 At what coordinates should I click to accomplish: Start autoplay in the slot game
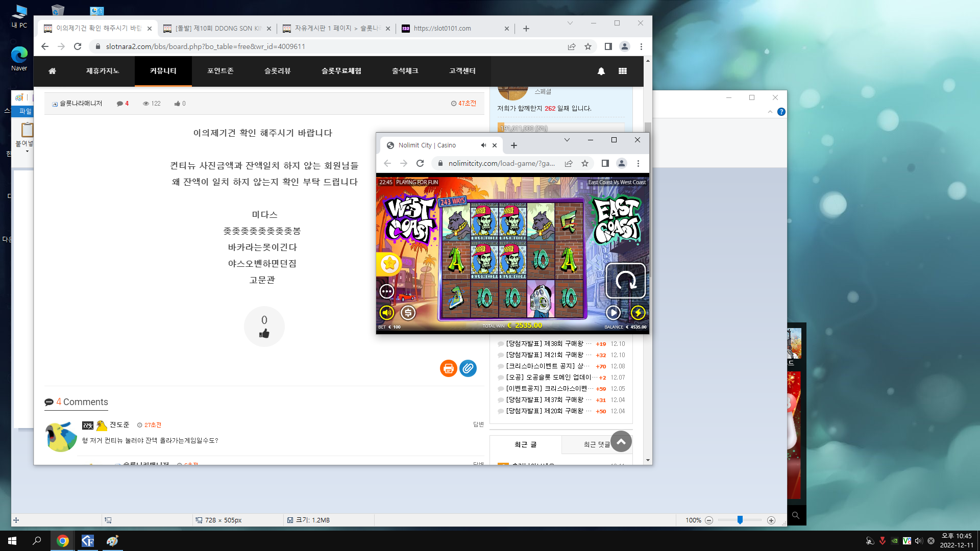[613, 313]
